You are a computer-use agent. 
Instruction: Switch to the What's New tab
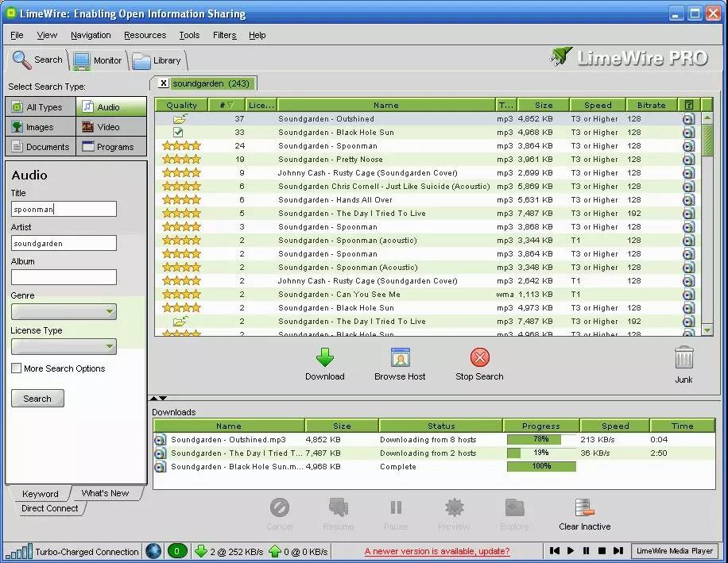[106, 493]
